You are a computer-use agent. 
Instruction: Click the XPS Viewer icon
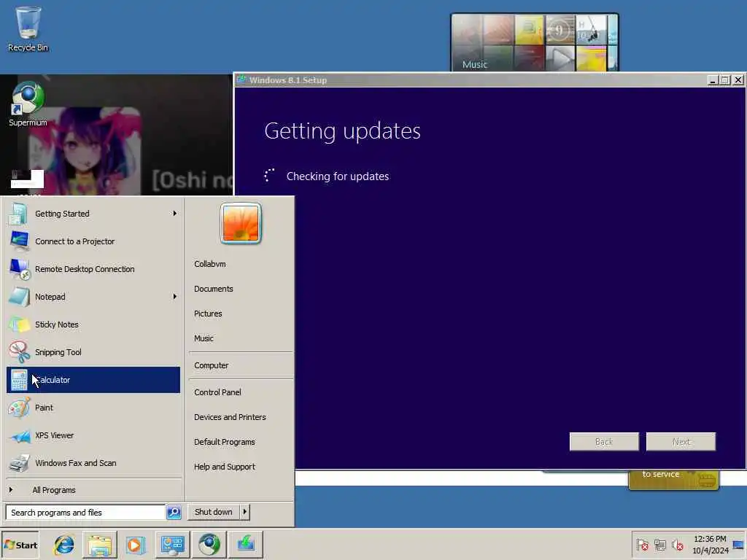click(x=20, y=435)
